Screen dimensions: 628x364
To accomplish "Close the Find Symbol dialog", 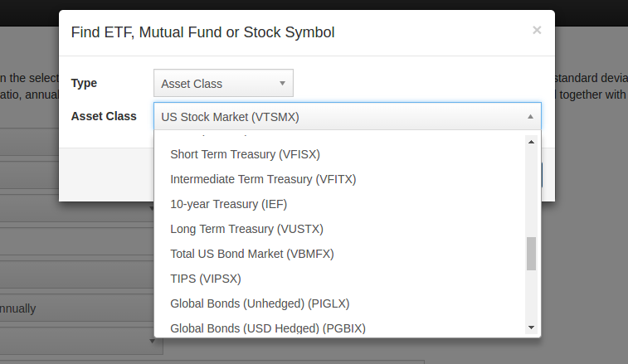I will (537, 30).
